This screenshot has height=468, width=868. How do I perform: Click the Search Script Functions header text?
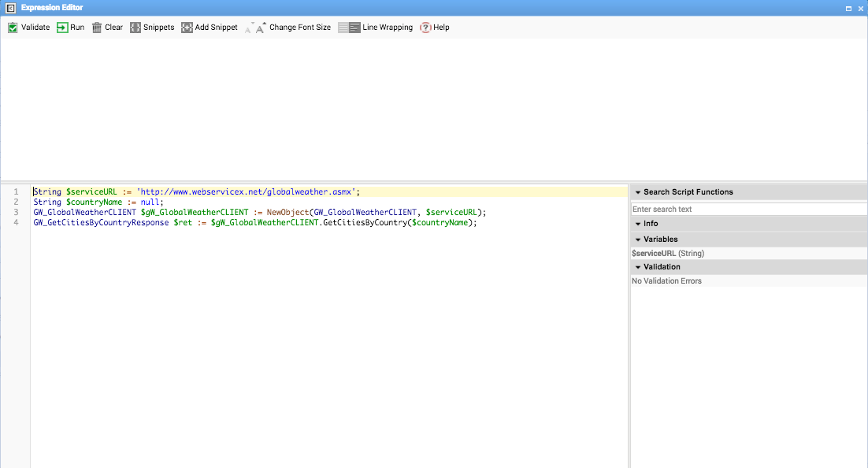pos(688,192)
